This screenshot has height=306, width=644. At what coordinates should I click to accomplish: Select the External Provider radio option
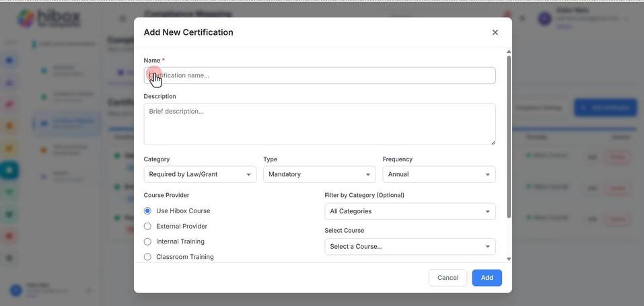(147, 227)
